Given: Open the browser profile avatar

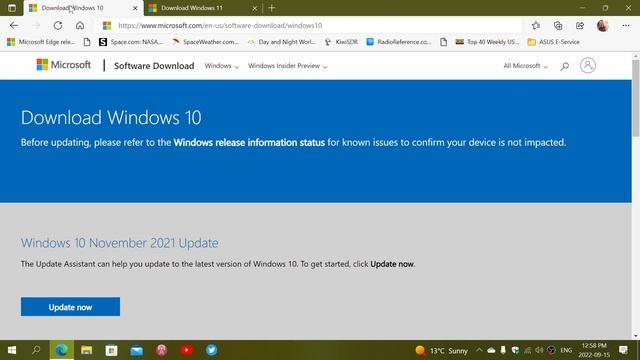Looking at the screenshot, I should coord(602,25).
